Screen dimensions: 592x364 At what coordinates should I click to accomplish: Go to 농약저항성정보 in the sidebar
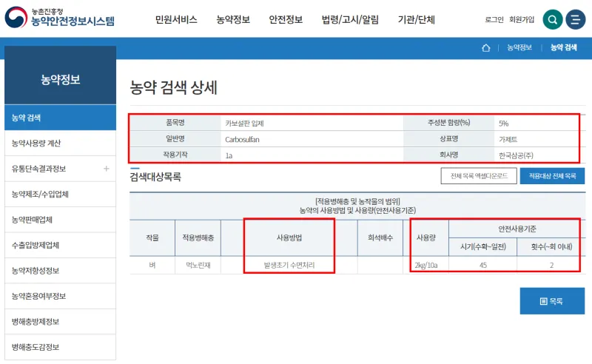tap(36, 271)
